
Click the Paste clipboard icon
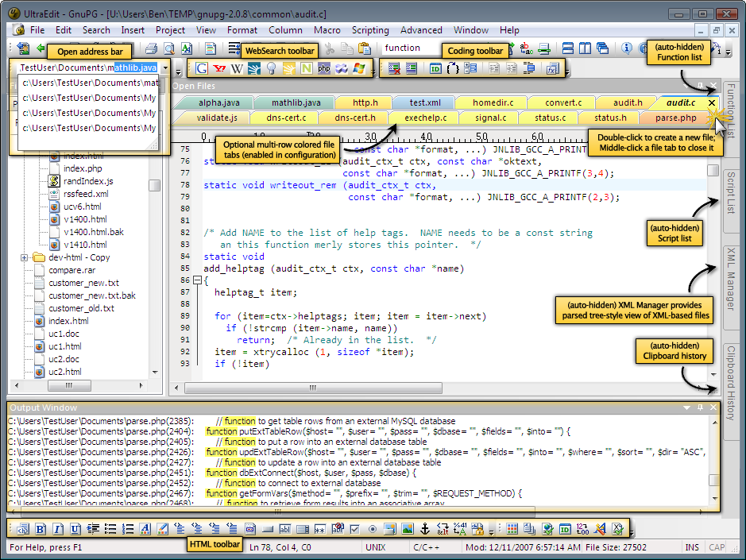[365, 48]
